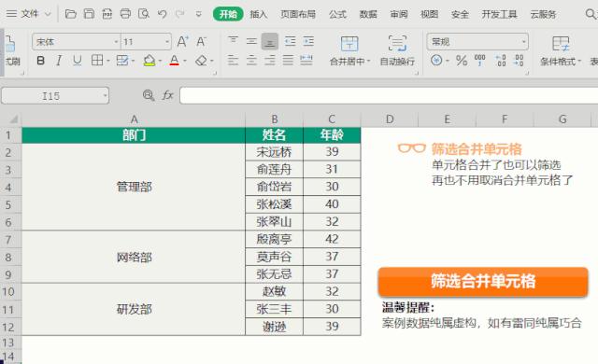The width and height of the screenshot is (598, 364).
Task: Click the open folder icon
Action: click(x=71, y=14)
